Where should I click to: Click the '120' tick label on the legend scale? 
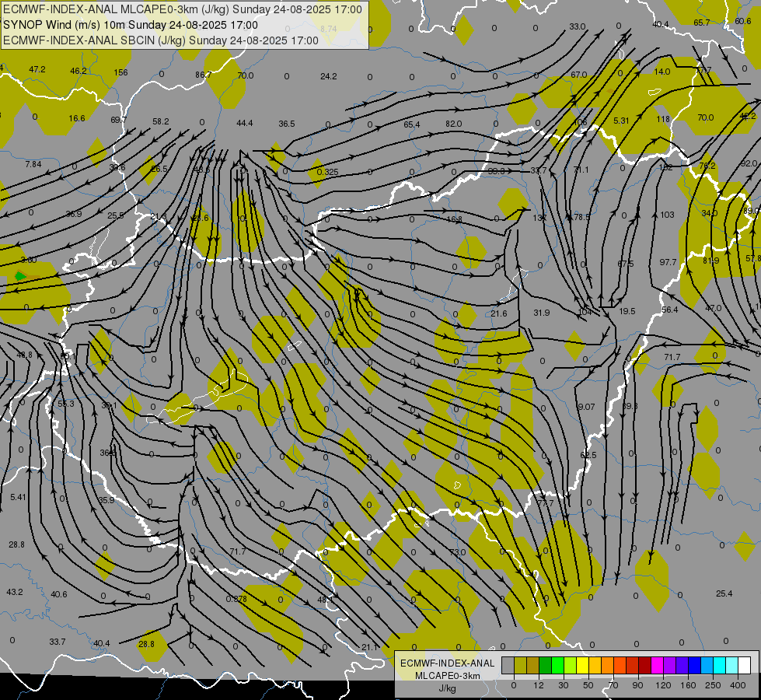(663, 685)
